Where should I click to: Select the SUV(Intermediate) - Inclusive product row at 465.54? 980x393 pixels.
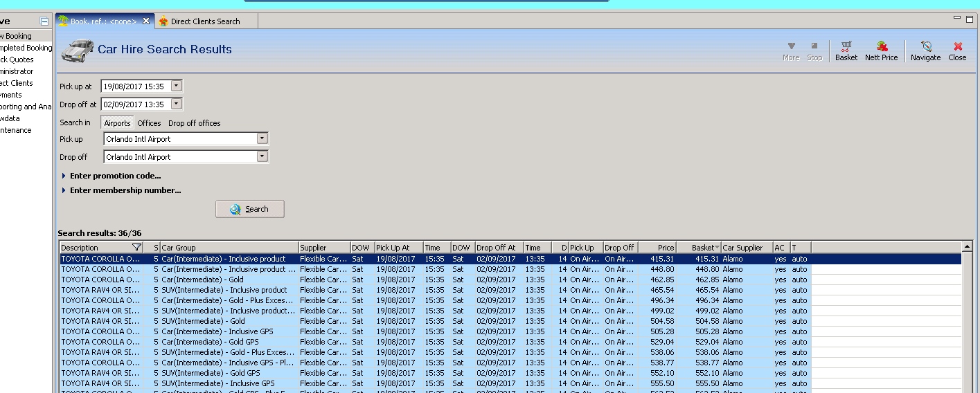coord(510,290)
